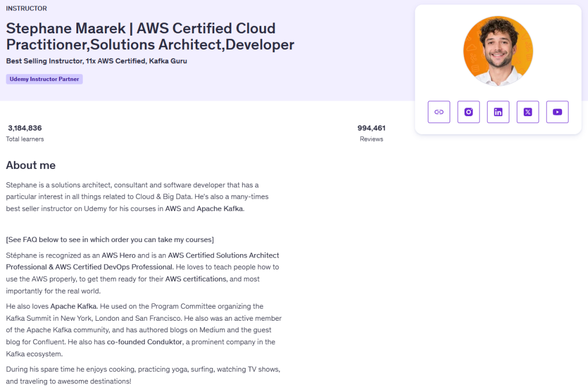This screenshot has width=588, height=392.
Task: Click the Udemy Instructor Partner badge
Action: click(44, 79)
